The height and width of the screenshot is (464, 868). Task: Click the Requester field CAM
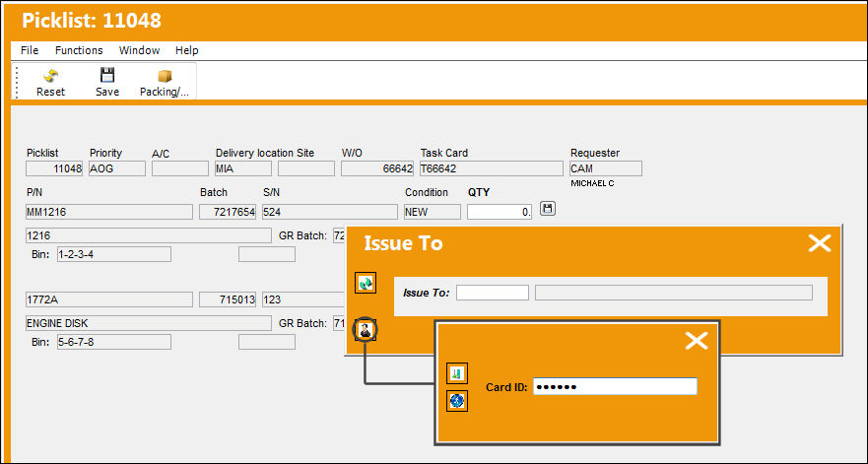tap(606, 168)
